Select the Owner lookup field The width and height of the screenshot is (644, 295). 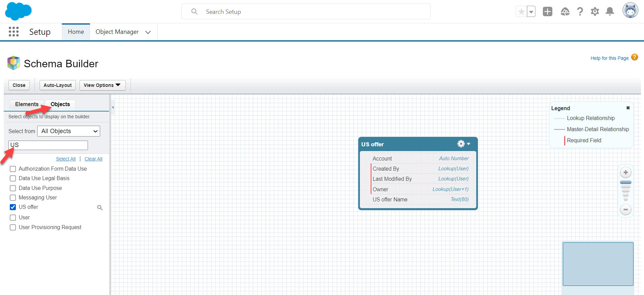click(421, 189)
